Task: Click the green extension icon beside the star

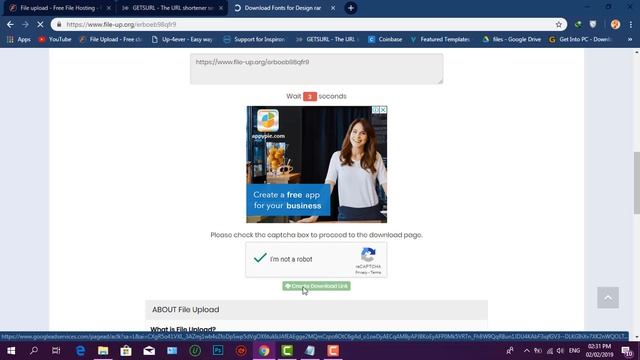Action: [578, 24]
